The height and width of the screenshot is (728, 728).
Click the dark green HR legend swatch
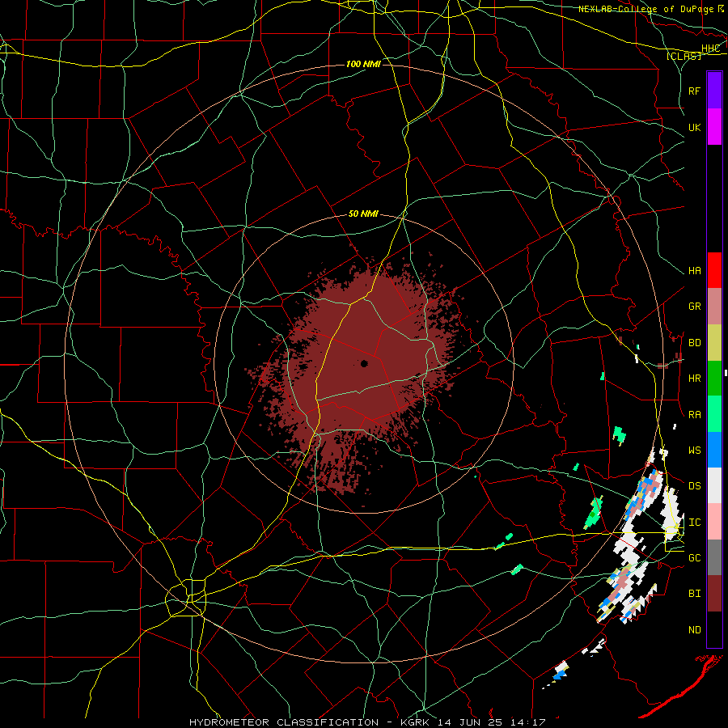point(714,379)
